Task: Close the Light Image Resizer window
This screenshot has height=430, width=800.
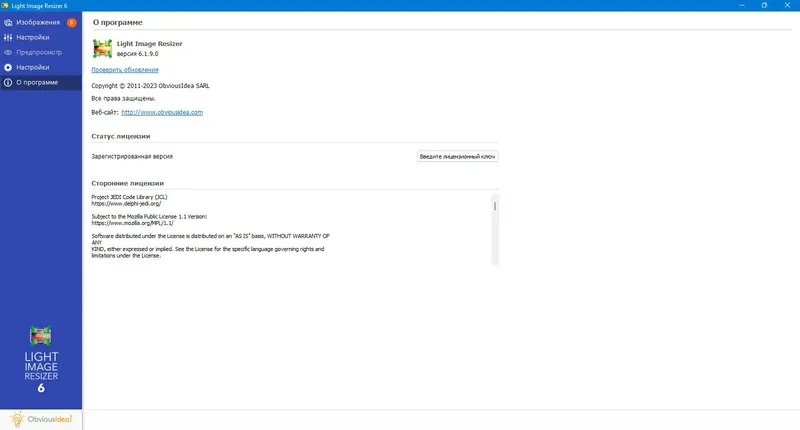Action: (787, 6)
